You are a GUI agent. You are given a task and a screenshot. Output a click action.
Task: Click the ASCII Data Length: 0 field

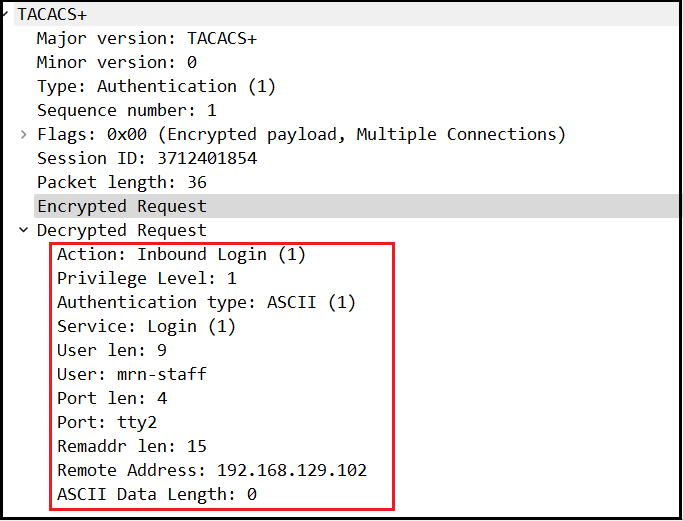pos(156,494)
